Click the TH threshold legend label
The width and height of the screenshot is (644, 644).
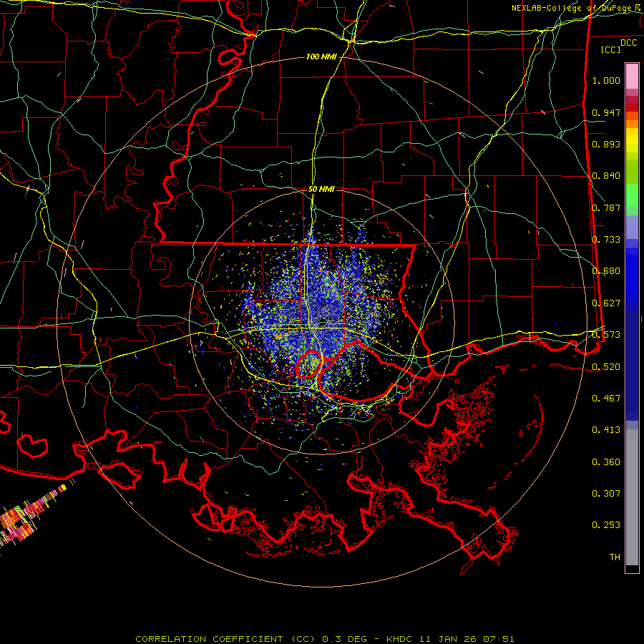615,557
